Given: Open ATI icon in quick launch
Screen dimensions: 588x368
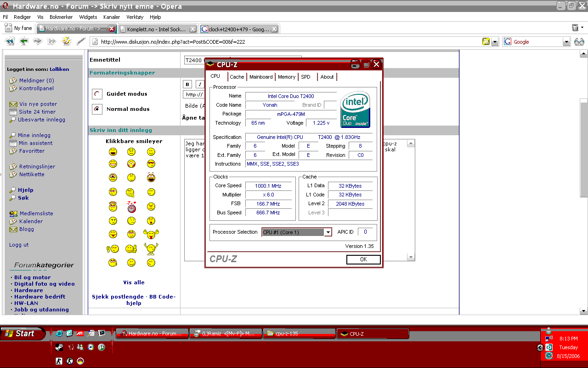Looking at the screenshot, I should point(80,333).
